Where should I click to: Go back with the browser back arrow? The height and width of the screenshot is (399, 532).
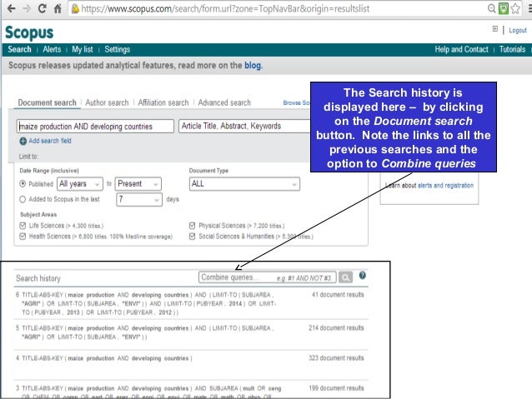point(11,8)
